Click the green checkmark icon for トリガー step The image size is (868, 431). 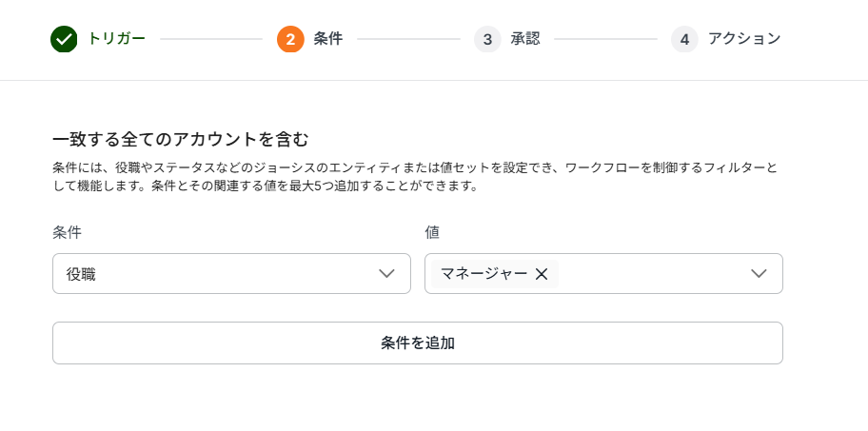[x=64, y=39]
